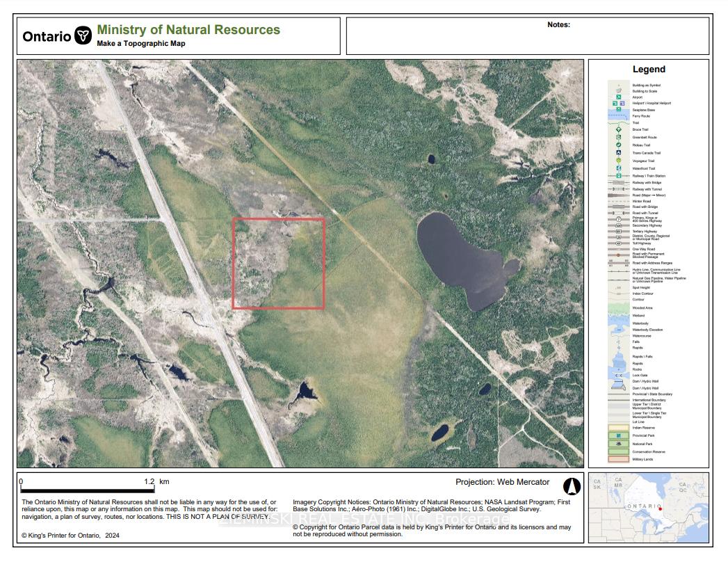The width and height of the screenshot is (728, 562).
Task: Click the 'Spot Height' legend label
Action: tap(641, 287)
